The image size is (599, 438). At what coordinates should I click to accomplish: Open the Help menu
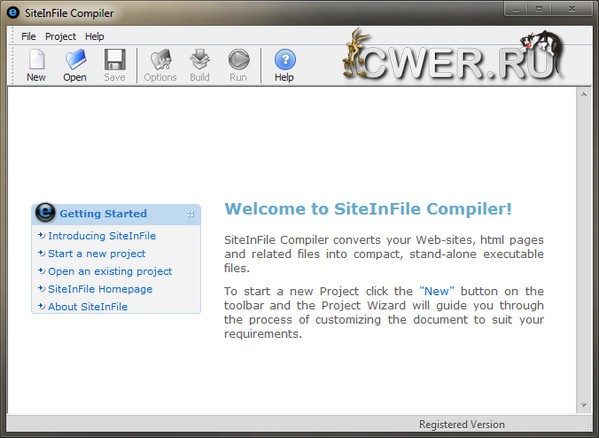point(94,36)
